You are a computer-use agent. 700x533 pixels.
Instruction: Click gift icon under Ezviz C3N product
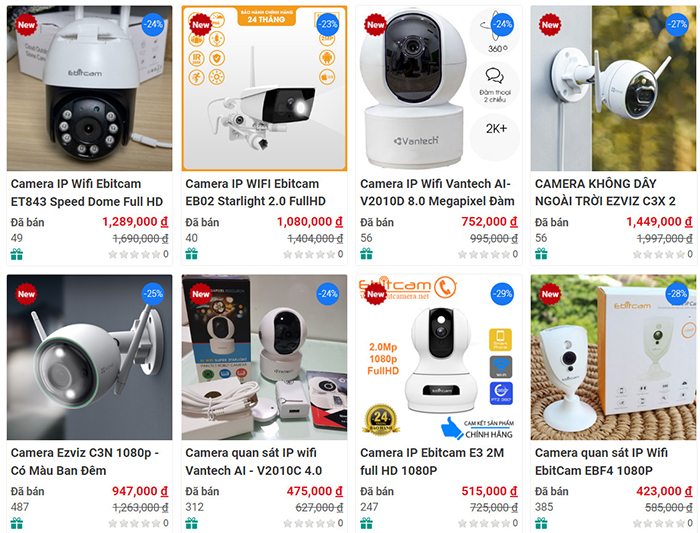[17, 523]
